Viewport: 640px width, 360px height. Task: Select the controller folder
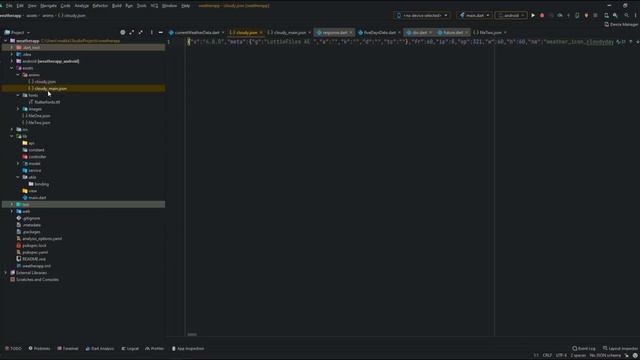coord(34,157)
